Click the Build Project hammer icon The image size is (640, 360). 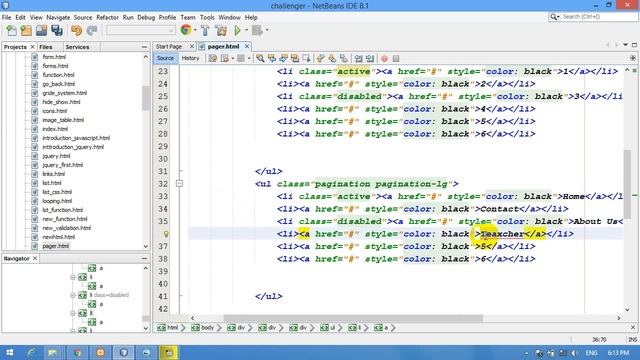(x=205, y=30)
